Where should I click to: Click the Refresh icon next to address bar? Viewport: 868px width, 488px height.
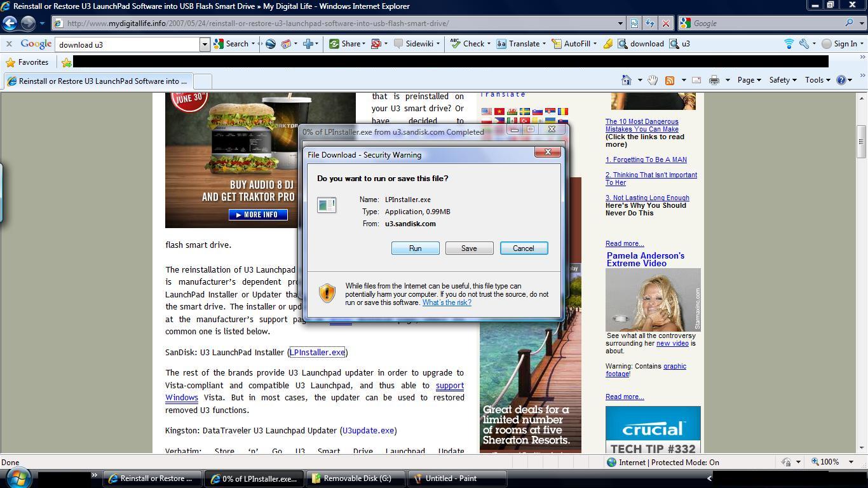(649, 23)
